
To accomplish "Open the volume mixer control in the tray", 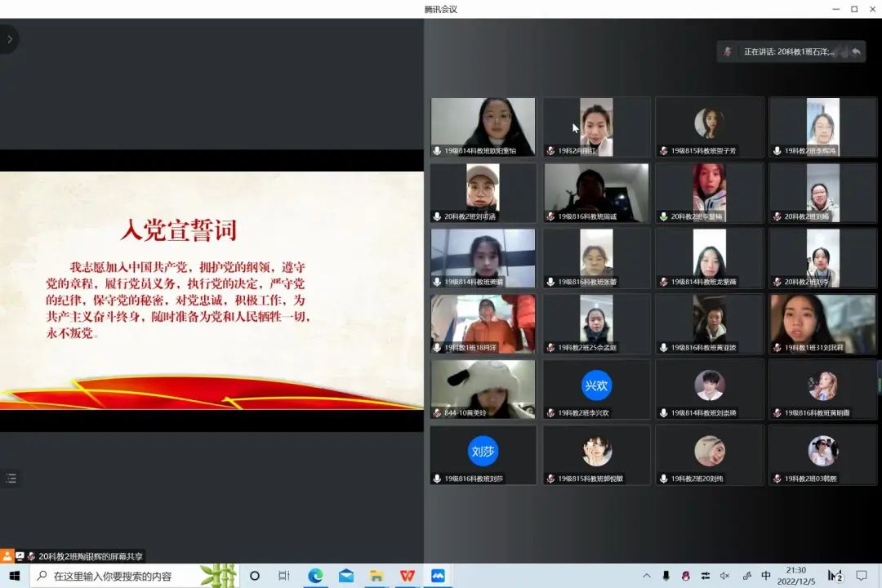I will point(707,575).
